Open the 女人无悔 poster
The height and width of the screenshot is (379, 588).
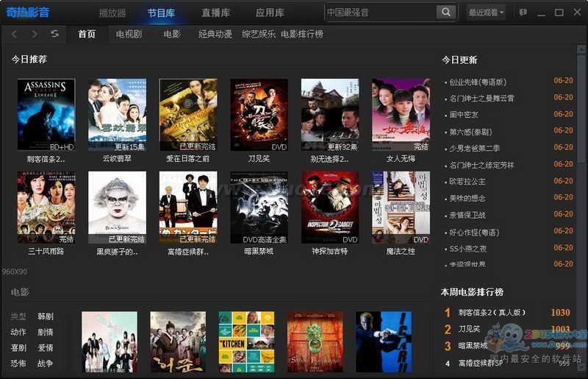tap(401, 115)
